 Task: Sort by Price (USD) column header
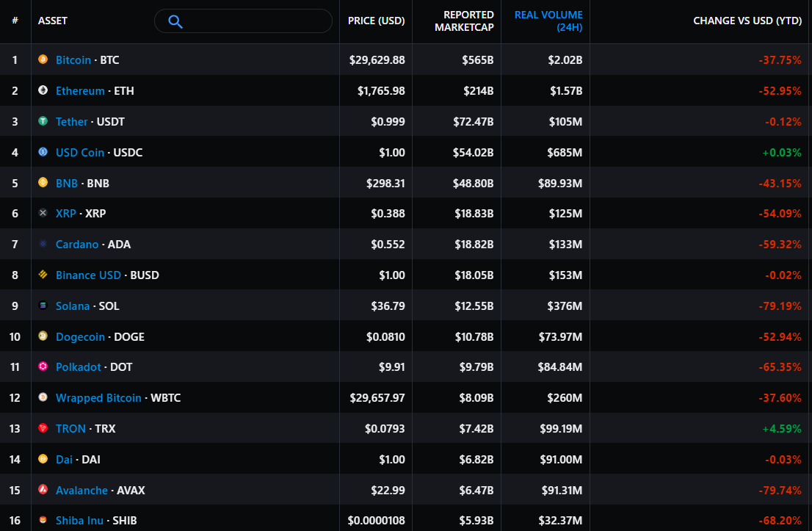376,21
